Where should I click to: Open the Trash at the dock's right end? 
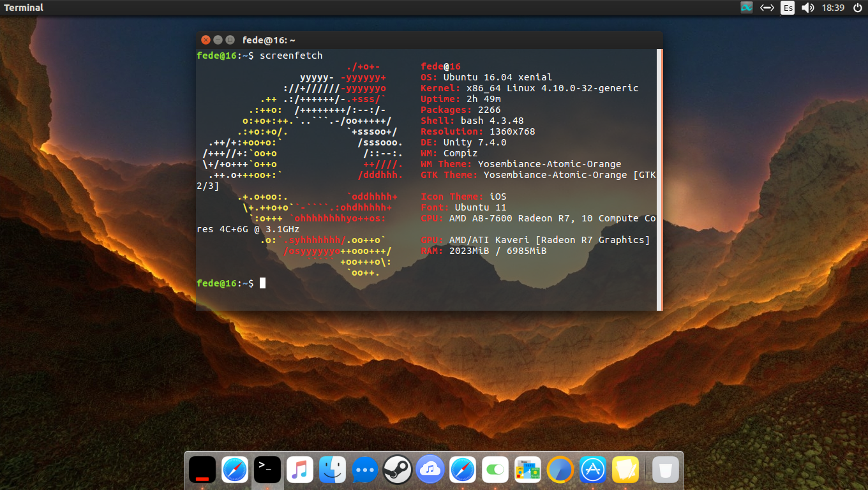pos(666,470)
